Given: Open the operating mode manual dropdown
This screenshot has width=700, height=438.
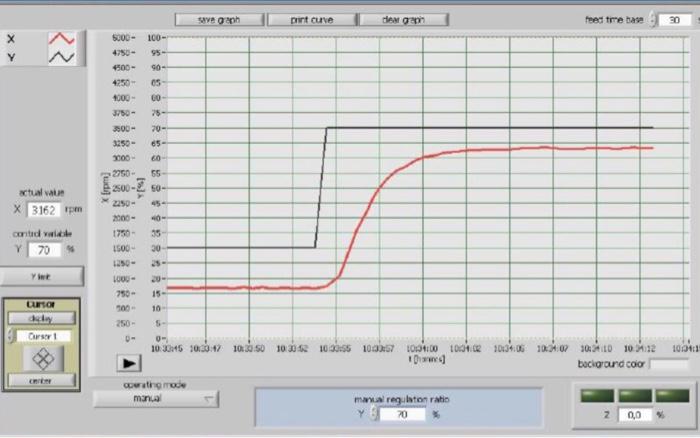Looking at the screenshot, I should pyautogui.click(x=156, y=399).
